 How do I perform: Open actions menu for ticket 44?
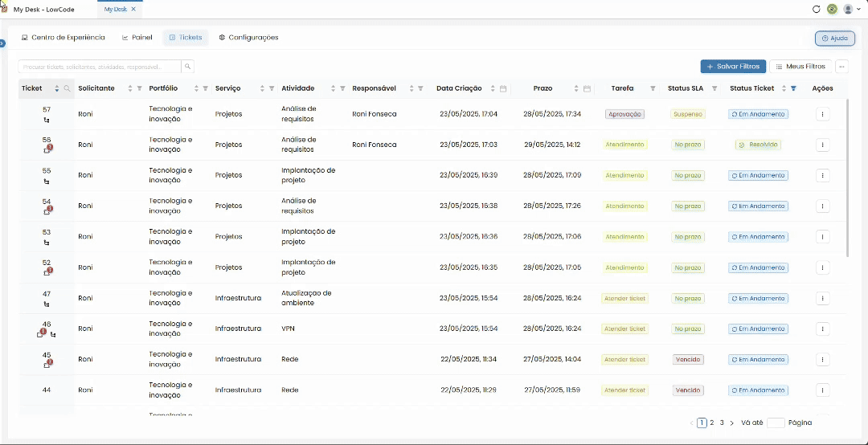[x=823, y=390]
